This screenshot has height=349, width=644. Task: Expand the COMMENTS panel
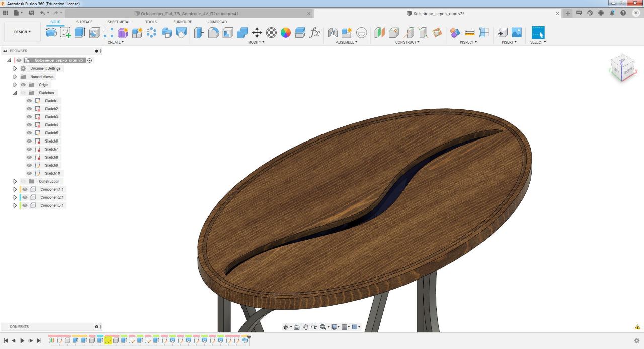tap(97, 327)
